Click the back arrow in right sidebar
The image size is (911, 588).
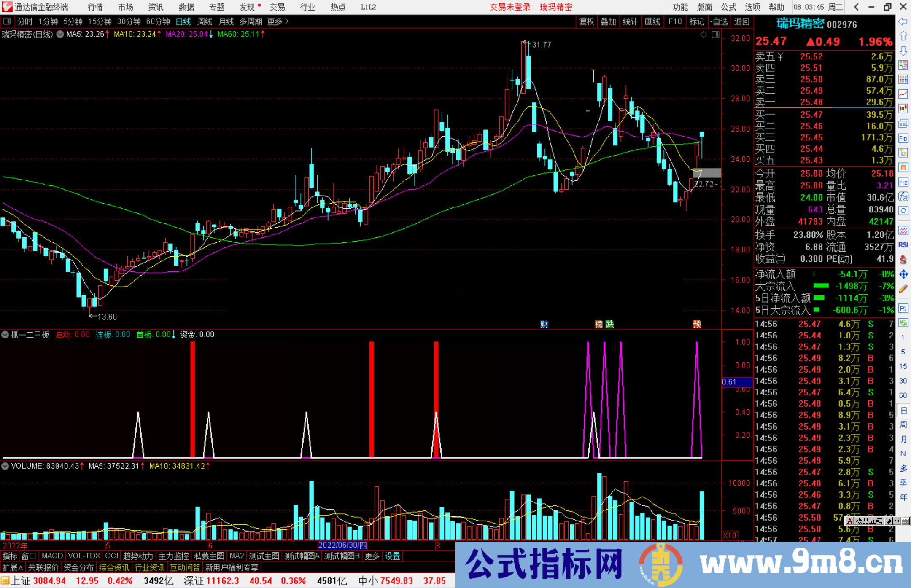(903, 21)
